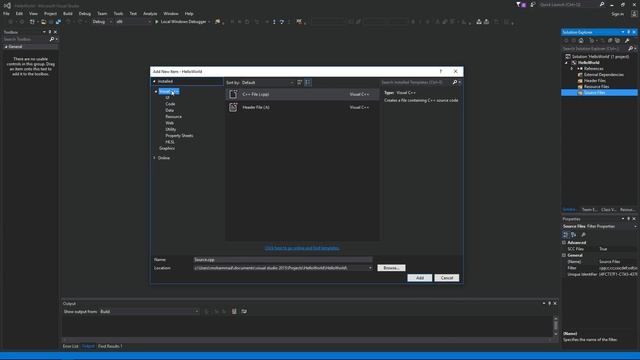Open the Show output from Build dropdown
Image resolution: width=640 pixels, height=360 pixels.
click(x=149, y=312)
